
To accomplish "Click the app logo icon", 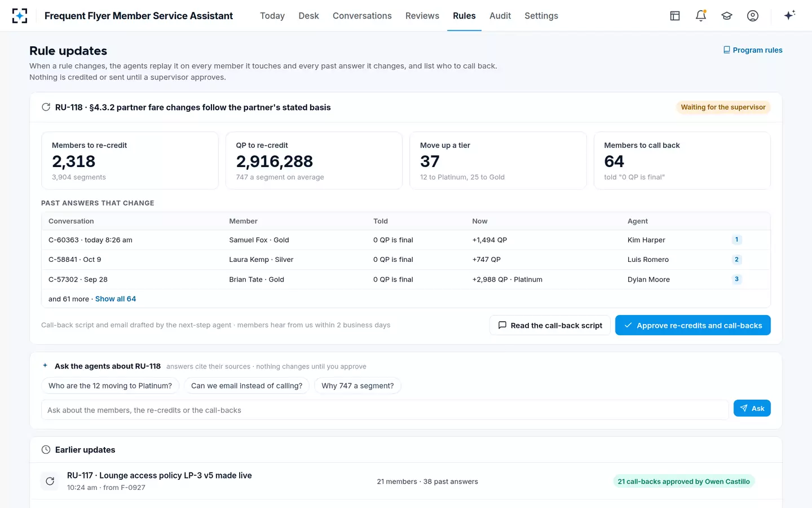I will point(20,16).
